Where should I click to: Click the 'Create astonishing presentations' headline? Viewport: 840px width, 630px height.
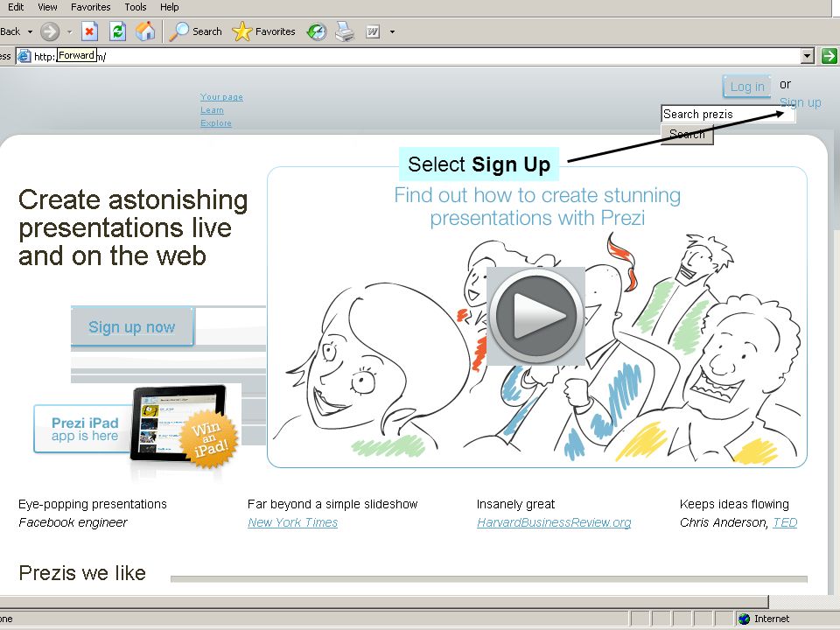tap(133, 227)
